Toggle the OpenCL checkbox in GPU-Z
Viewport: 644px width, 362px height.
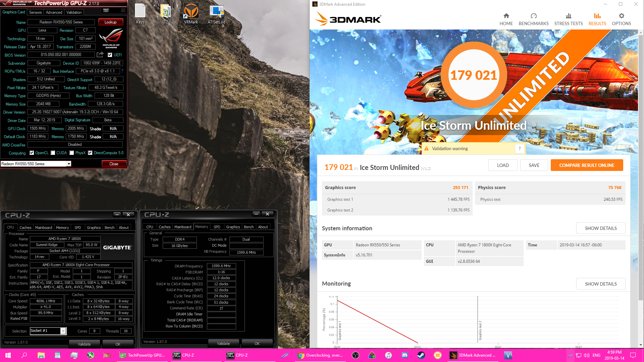32,153
